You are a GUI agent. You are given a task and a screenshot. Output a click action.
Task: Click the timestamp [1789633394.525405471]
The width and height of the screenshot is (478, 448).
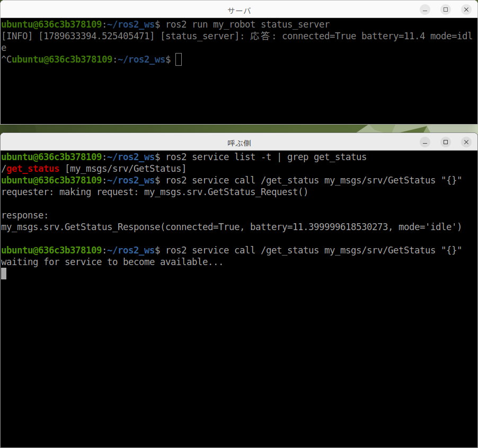click(96, 36)
